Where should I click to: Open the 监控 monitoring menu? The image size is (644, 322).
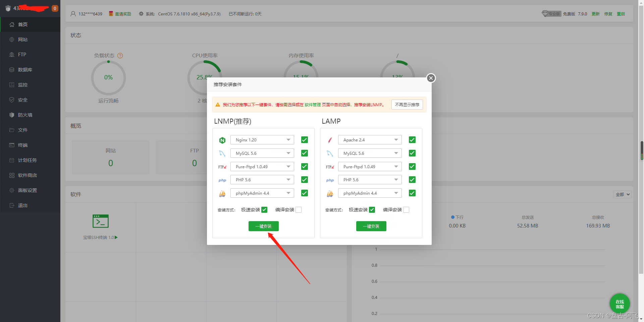click(x=30, y=85)
